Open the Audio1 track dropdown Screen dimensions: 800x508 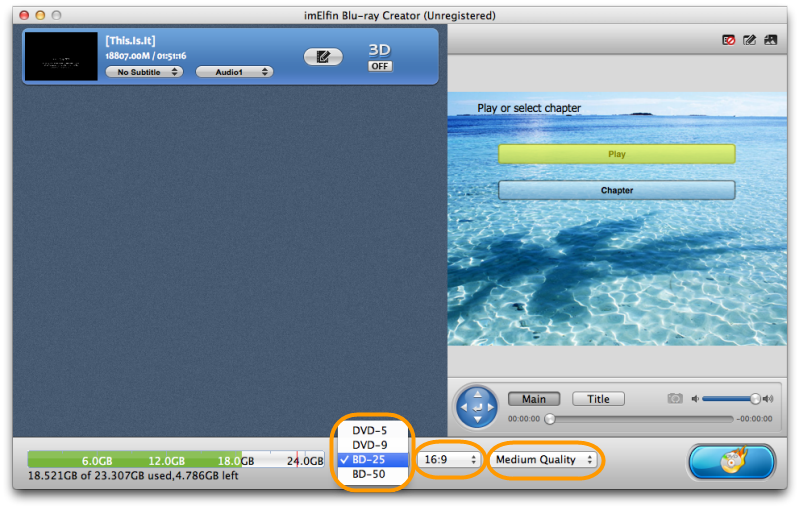pyautogui.click(x=235, y=72)
